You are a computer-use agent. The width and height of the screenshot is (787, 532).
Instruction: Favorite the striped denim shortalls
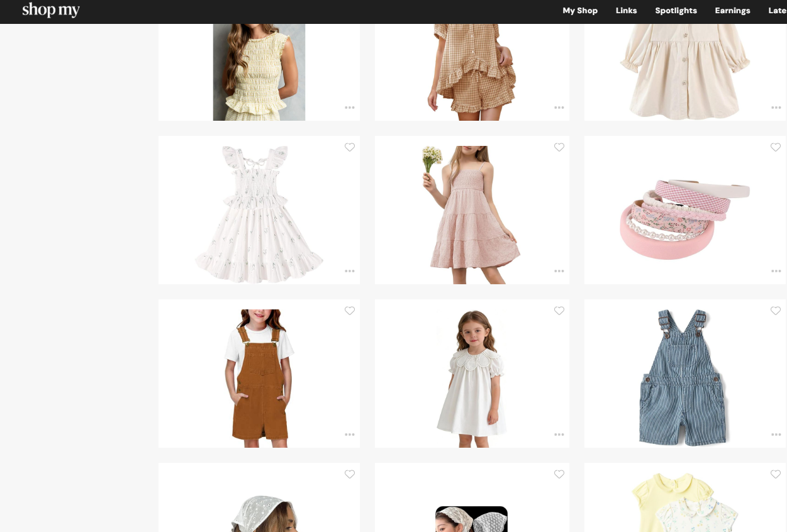click(776, 311)
